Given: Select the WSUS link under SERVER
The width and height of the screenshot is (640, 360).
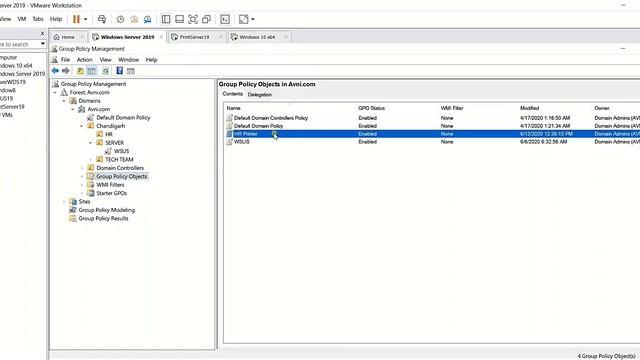Looking at the screenshot, I should (121, 151).
